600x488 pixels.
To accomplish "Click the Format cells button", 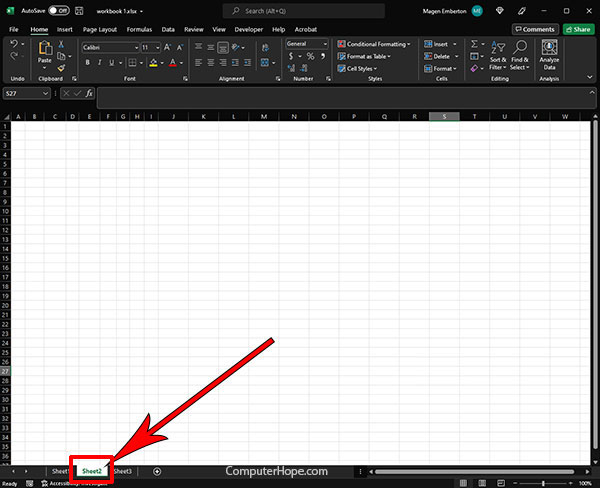I will [x=440, y=69].
